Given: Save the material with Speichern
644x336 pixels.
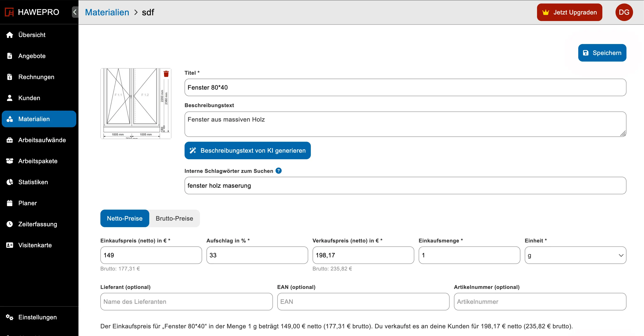Looking at the screenshot, I should tap(602, 53).
